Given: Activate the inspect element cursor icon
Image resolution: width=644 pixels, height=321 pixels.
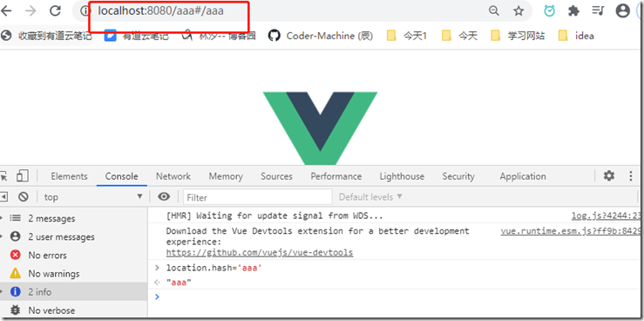Looking at the screenshot, I should pos(3,176).
